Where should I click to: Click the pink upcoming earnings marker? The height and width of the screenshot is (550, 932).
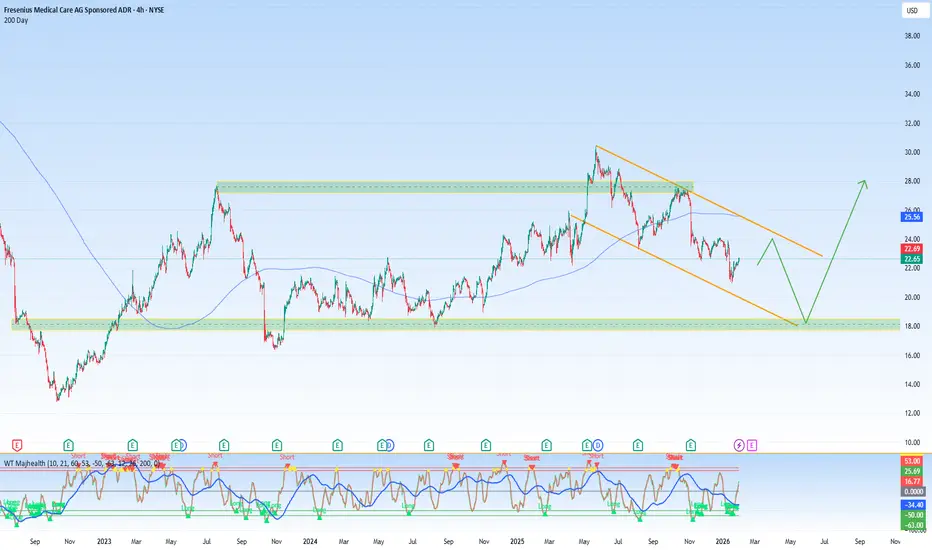752,445
